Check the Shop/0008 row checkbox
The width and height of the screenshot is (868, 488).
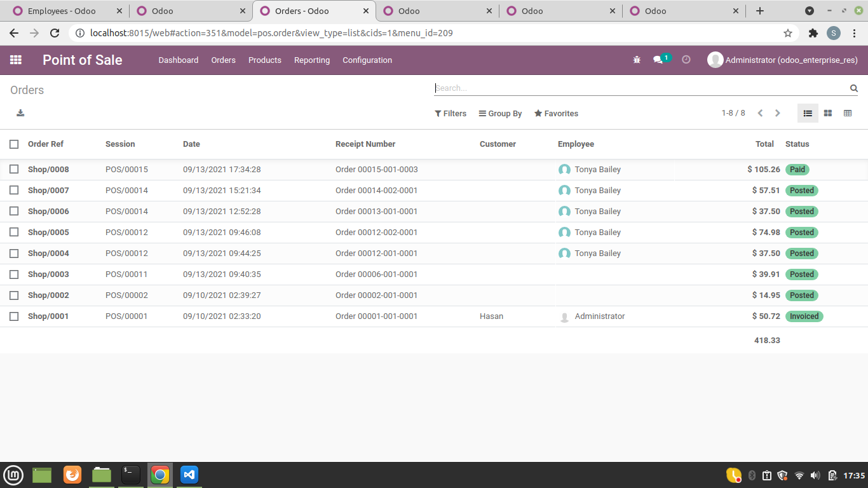pyautogui.click(x=14, y=169)
